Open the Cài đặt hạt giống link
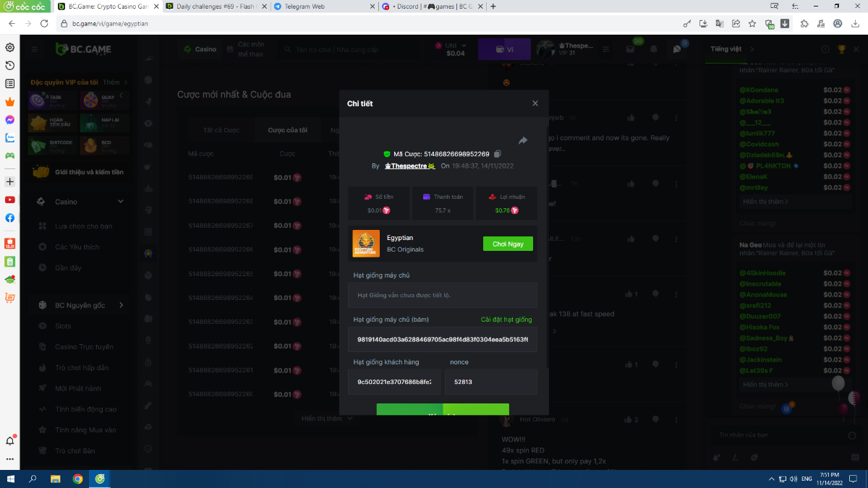Viewport: 868px width, 488px height. [506, 320]
